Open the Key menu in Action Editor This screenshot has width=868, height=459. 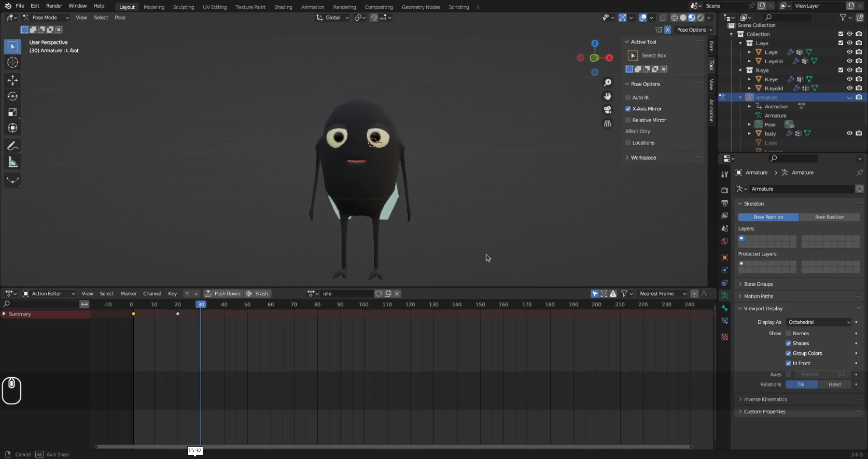click(x=173, y=294)
